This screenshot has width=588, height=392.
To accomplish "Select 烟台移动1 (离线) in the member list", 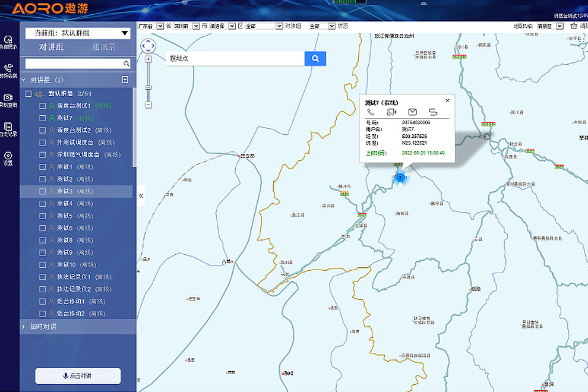I will (x=76, y=302).
